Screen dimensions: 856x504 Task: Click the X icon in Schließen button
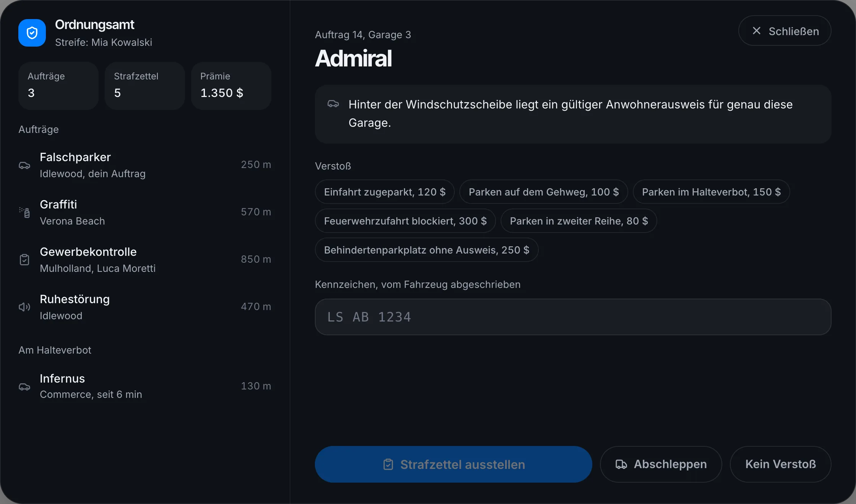(757, 31)
